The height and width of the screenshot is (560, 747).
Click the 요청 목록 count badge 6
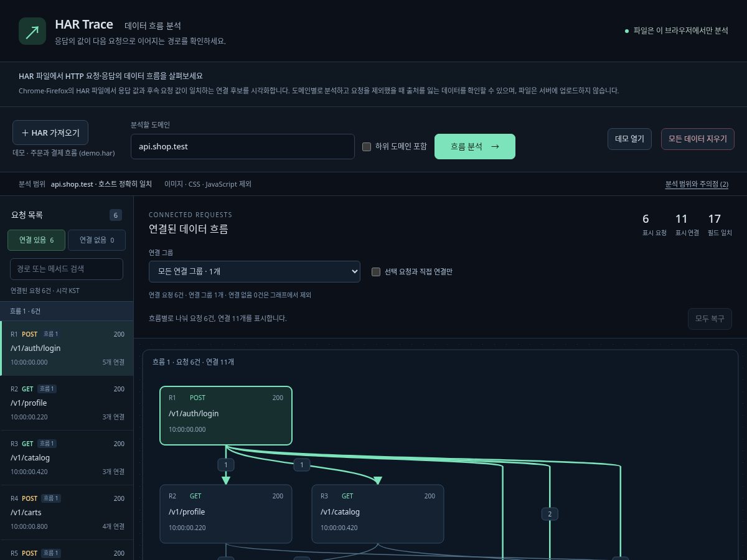pyautogui.click(x=116, y=215)
